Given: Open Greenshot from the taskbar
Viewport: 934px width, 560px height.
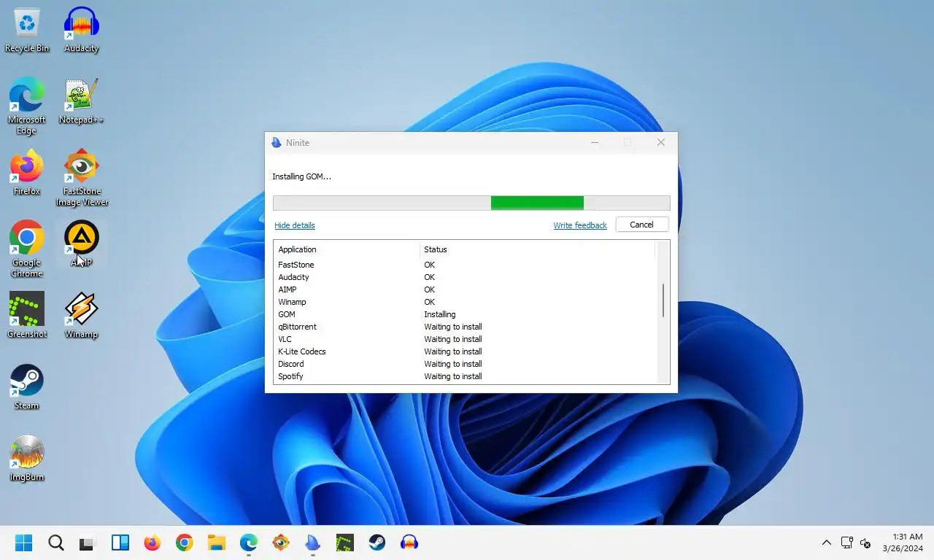Looking at the screenshot, I should (345, 542).
